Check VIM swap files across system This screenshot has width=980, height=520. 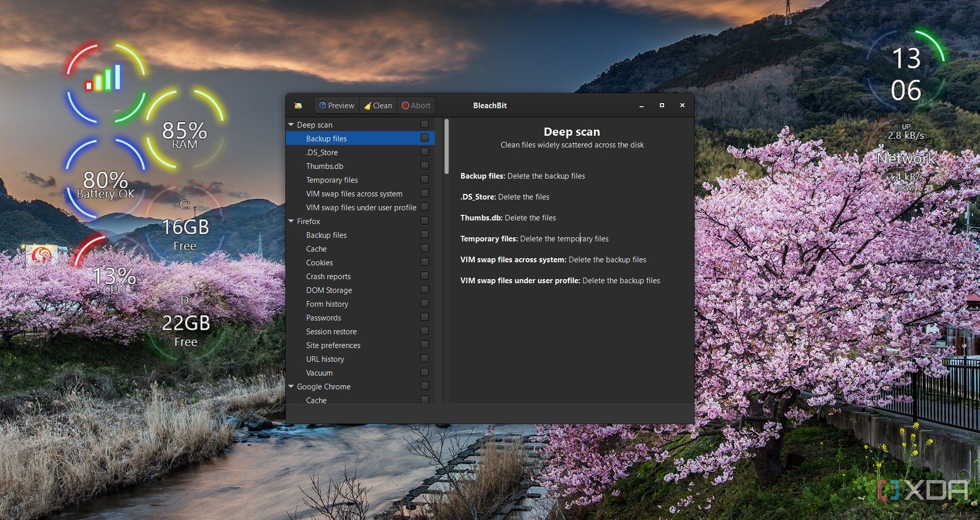point(424,193)
